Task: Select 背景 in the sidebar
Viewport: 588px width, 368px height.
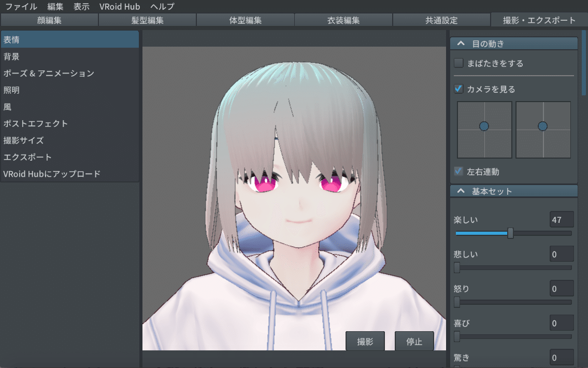Action: click(70, 56)
